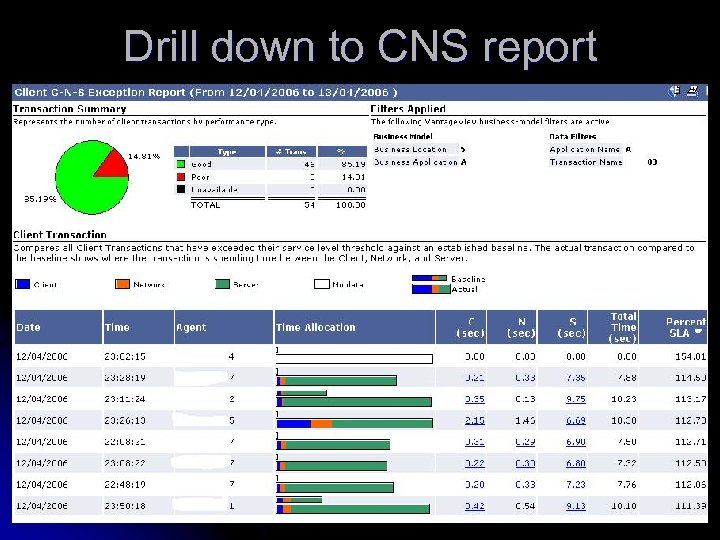Viewport: 720px width, 540px height.
Task: Click the white No data legend swatch
Action: pos(321,284)
